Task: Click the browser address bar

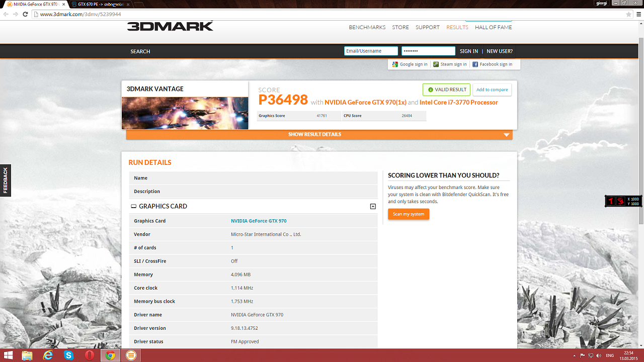Action: click(327, 14)
